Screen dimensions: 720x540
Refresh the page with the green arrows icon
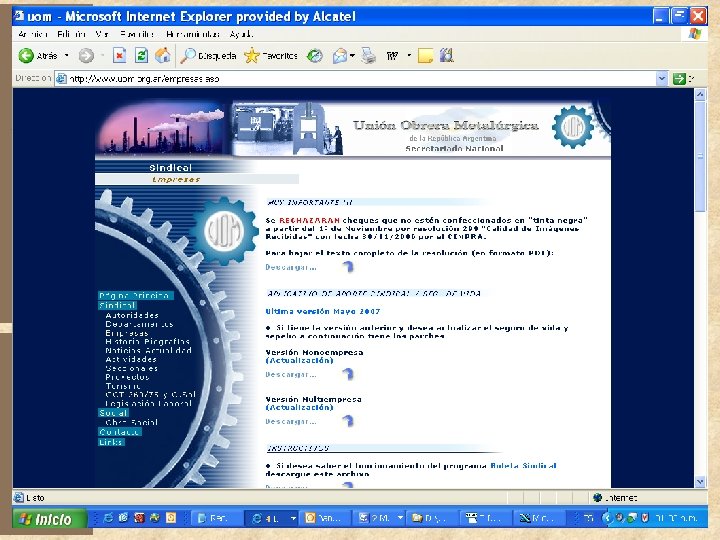[x=141, y=56]
